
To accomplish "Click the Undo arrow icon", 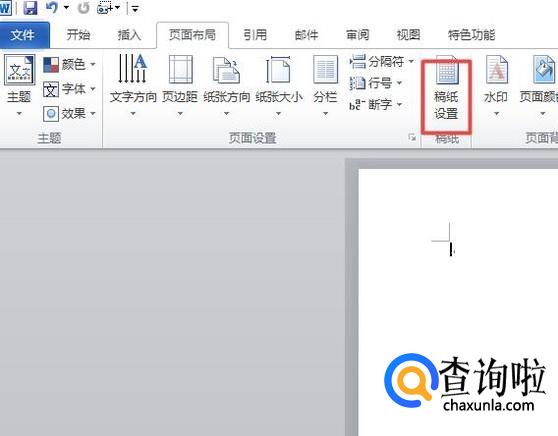I will coord(52,7).
